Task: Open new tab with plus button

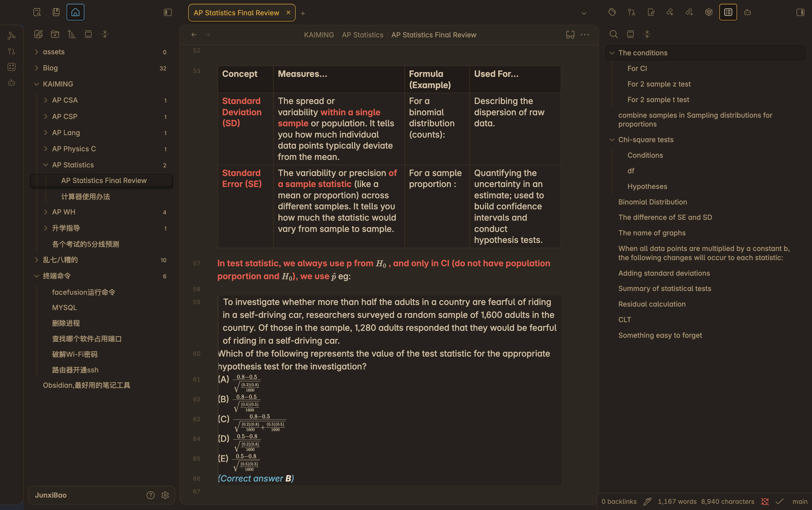Action: coord(303,13)
